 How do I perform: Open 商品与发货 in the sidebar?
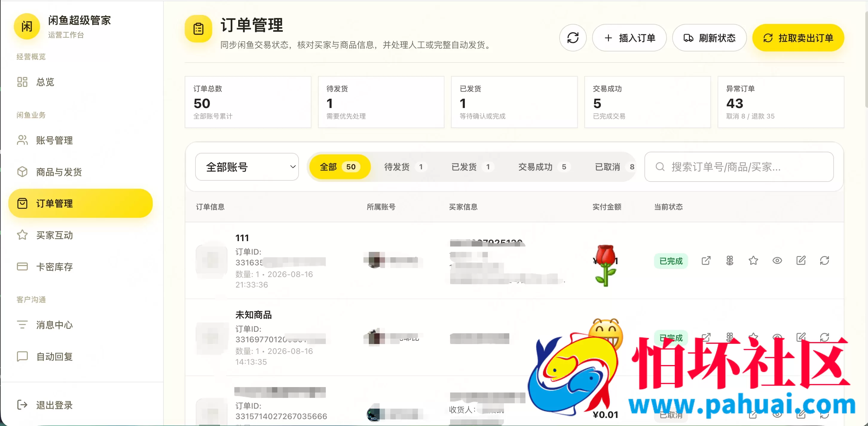point(80,172)
